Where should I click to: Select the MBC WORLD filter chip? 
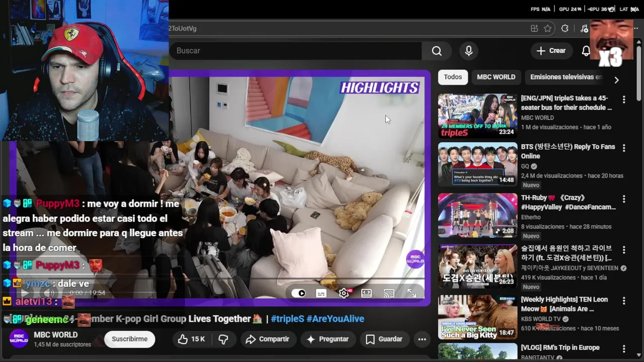(496, 77)
